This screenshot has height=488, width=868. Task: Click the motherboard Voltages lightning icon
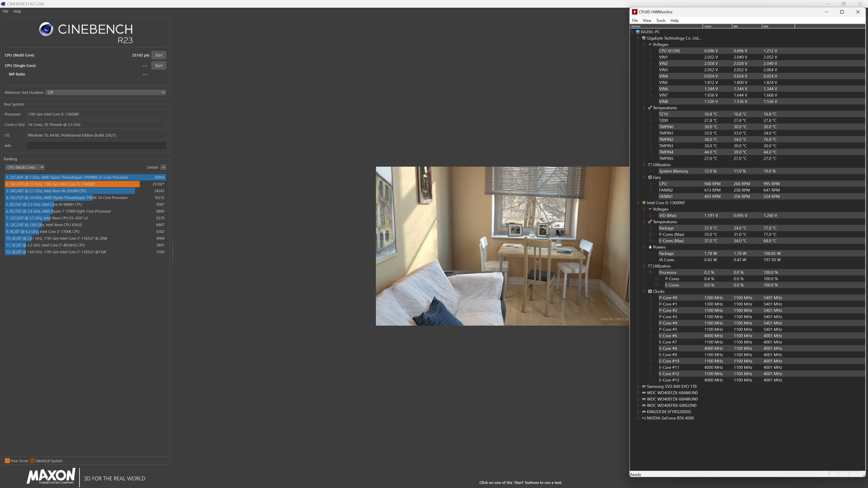tap(650, 45)
